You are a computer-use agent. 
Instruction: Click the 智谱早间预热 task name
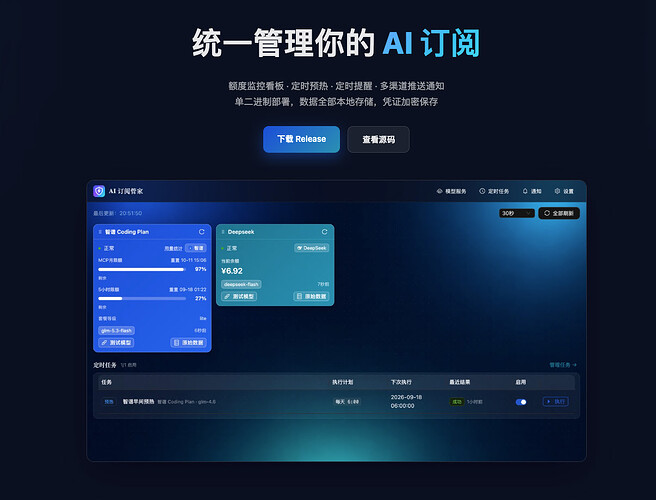(x=138, y=402)
